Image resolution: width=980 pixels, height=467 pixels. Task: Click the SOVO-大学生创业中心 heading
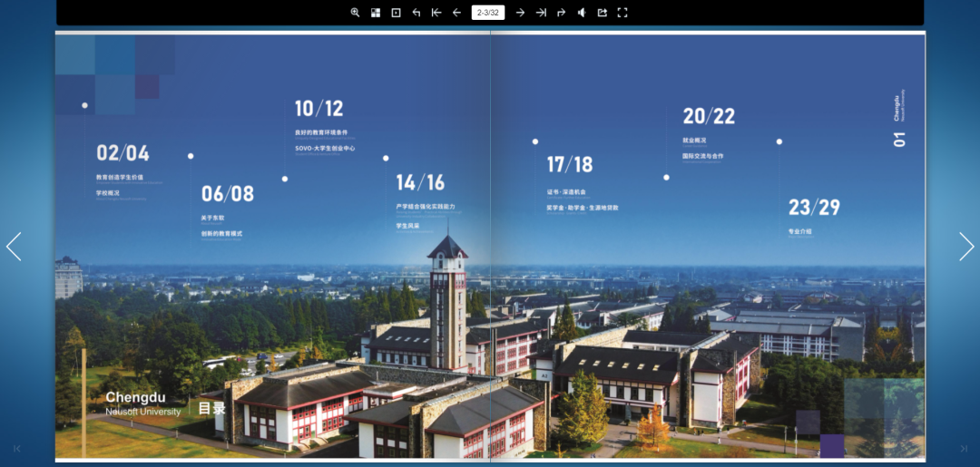pyautogui.click(x=325, y=148)
